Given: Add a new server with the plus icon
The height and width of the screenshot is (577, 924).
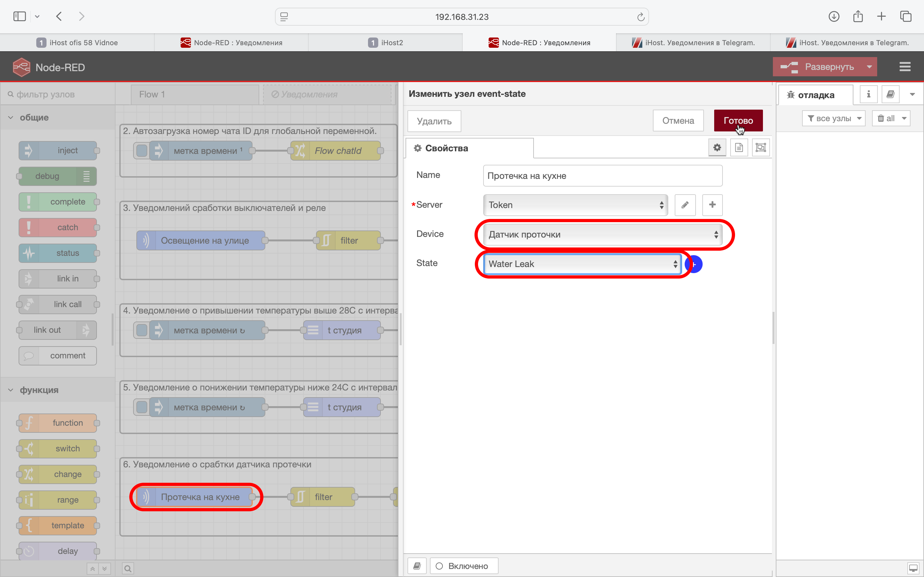Looking at the screenshot, I should [x=712, y=205].
